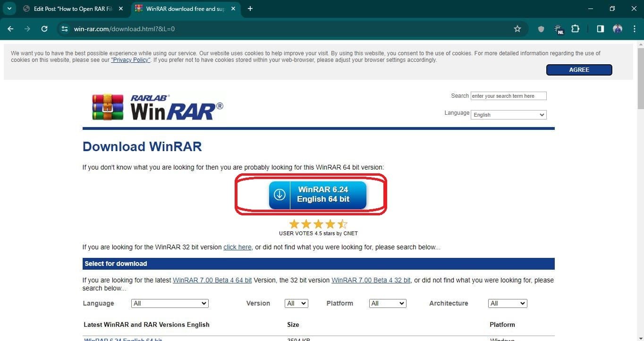
Task: Click the WinRAR logo image
Action: (158, 107)
